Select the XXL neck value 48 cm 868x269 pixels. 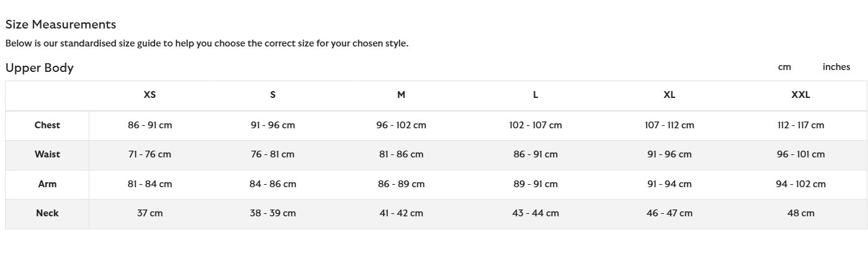click(x=800, y=213)
